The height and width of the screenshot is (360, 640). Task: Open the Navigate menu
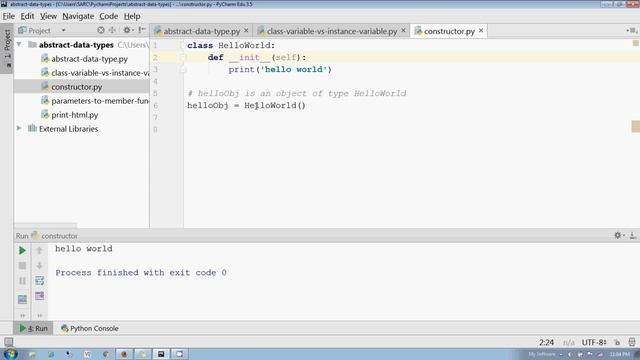coord(78,16)
